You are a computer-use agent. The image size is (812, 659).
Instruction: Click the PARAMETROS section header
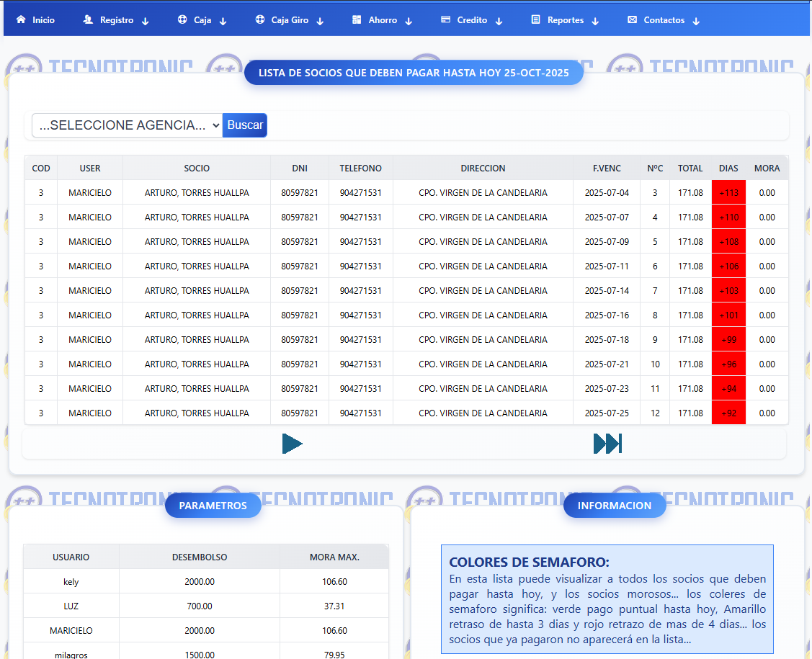pyautogui.click(x=213, y=506)
